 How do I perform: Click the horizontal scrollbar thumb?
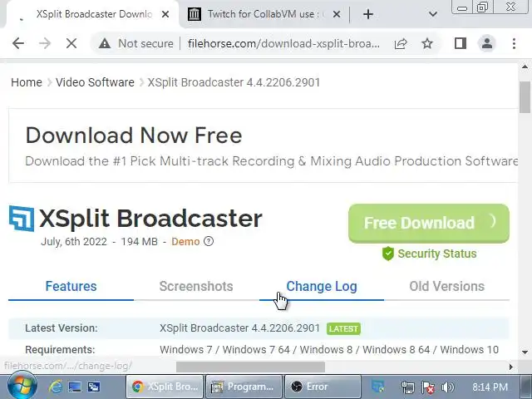click(250, 367)
